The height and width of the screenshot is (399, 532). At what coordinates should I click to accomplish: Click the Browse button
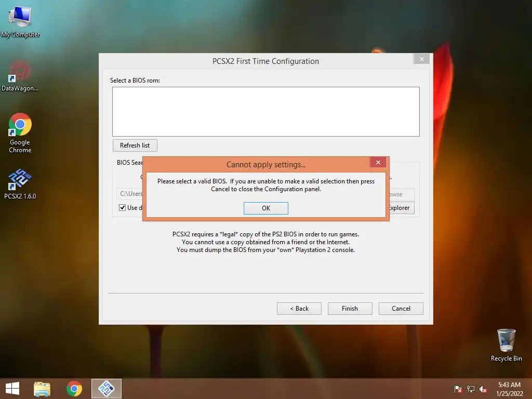[402, 194]
